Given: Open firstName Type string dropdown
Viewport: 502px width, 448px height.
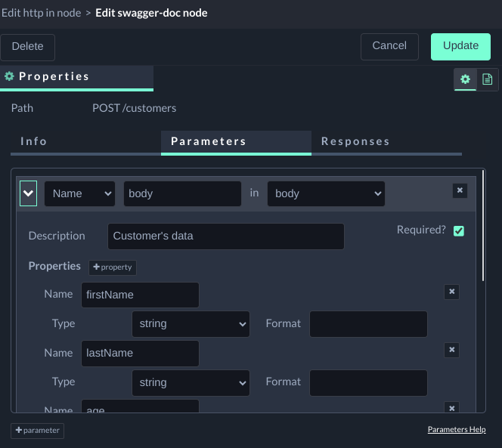Looking at the screenshot, I should [191, 324].
